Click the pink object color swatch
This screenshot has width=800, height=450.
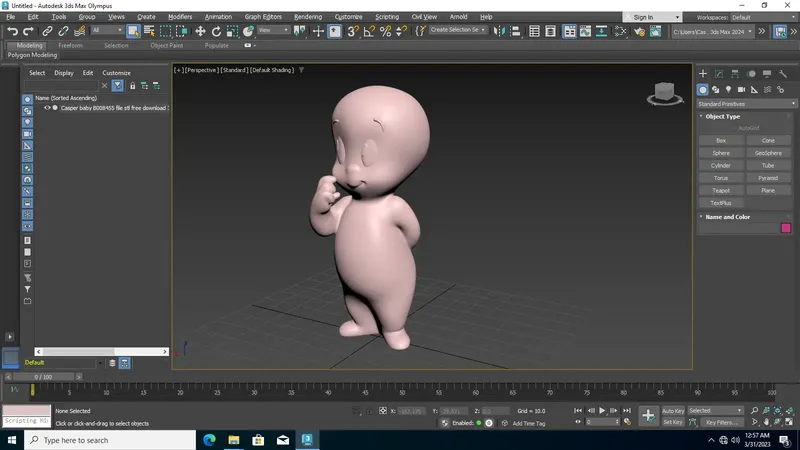pyautogui.click(x=786, y=228)
